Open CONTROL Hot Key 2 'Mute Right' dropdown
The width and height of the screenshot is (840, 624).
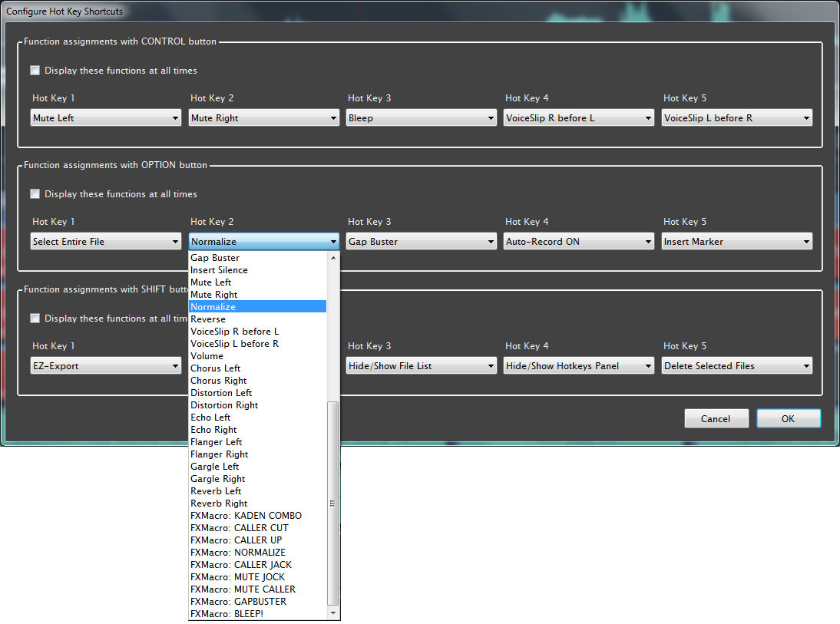[263, 118]
